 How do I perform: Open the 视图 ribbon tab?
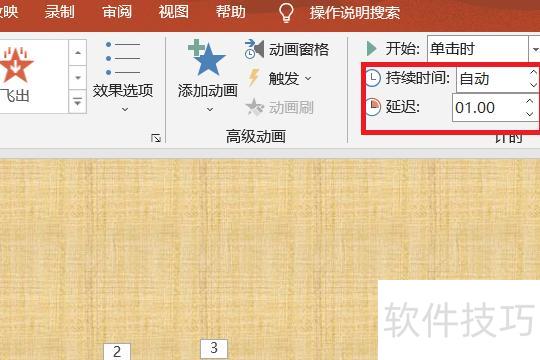174,12
